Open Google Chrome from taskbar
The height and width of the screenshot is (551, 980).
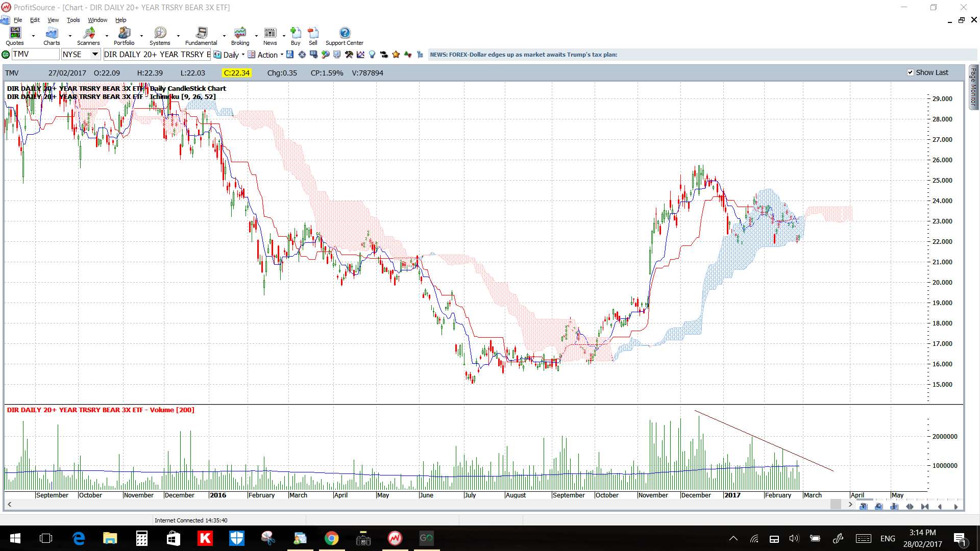(332, 538)
